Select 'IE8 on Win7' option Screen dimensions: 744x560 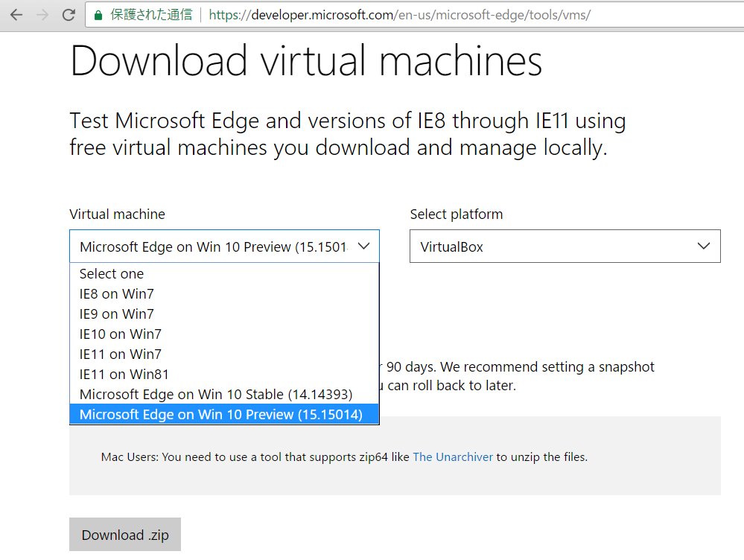[x=224, y=293]
